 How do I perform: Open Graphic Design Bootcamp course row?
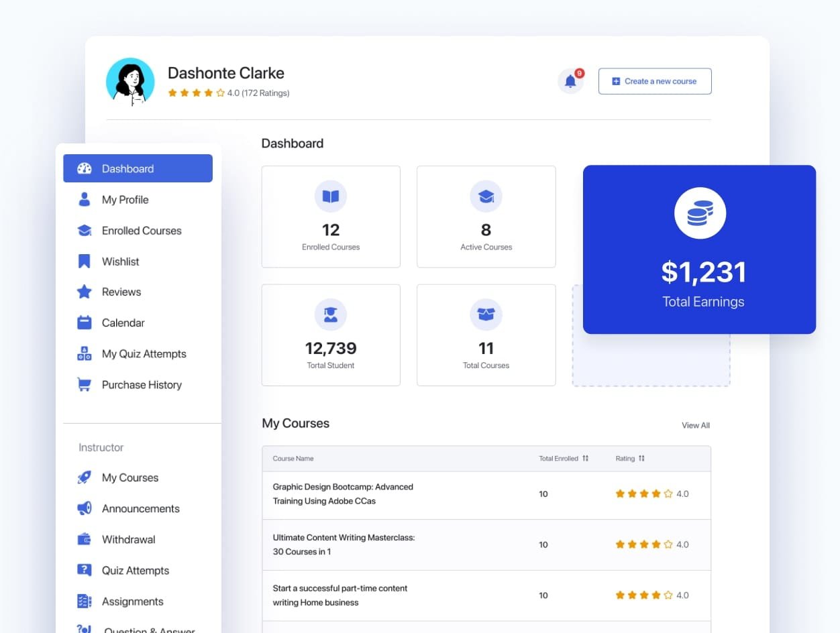343,494
